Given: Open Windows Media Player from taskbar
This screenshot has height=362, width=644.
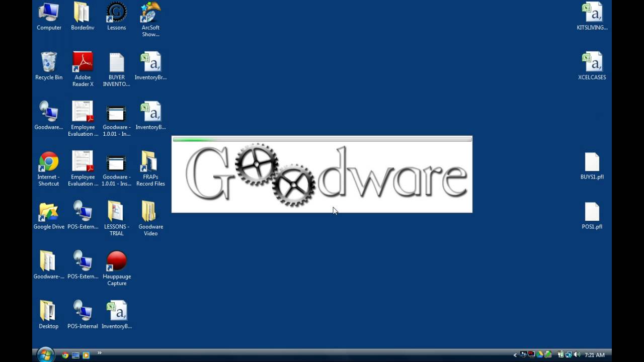Looking at the screenshot, I should click(x=86, y=355).
